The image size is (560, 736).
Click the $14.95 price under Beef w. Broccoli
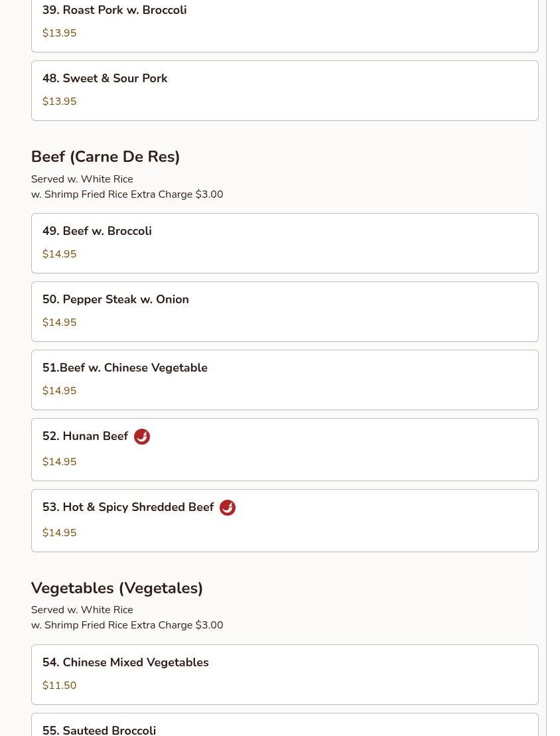click(59, 254)
